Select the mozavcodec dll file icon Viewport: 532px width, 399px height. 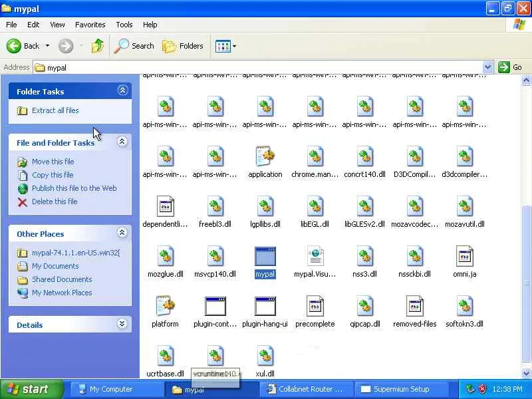(414, 207)
